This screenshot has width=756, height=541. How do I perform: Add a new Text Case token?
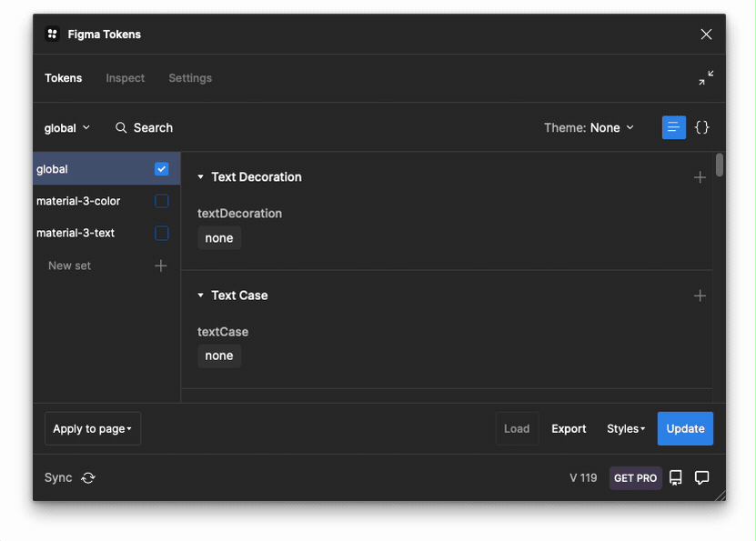[700, 296]
